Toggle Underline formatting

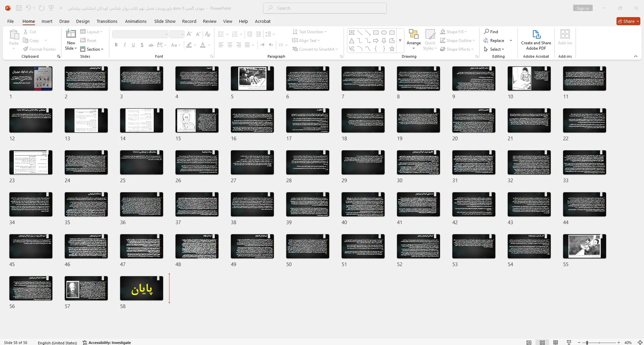(x=134, y=45)
